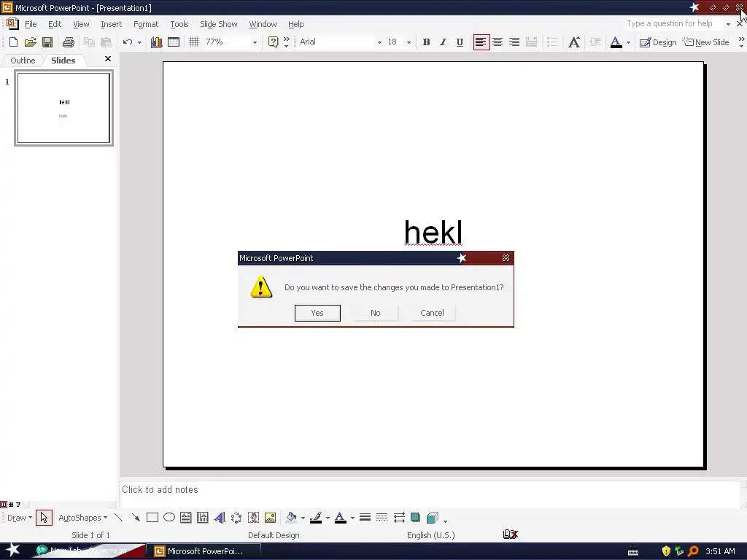
Task: Switch to the Slides tab
Action: (63, 61)
